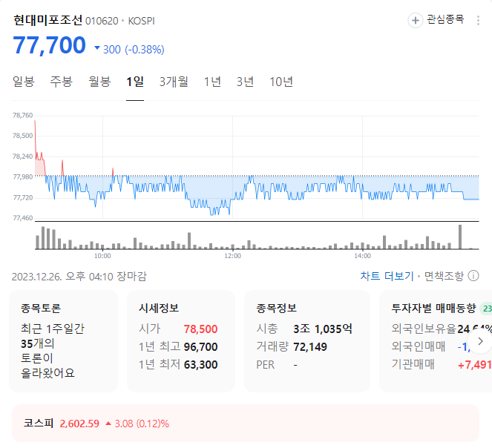This screenshot has height=448, width=492.
Task: Click the 시가 value 78,500
Action: 200,329
